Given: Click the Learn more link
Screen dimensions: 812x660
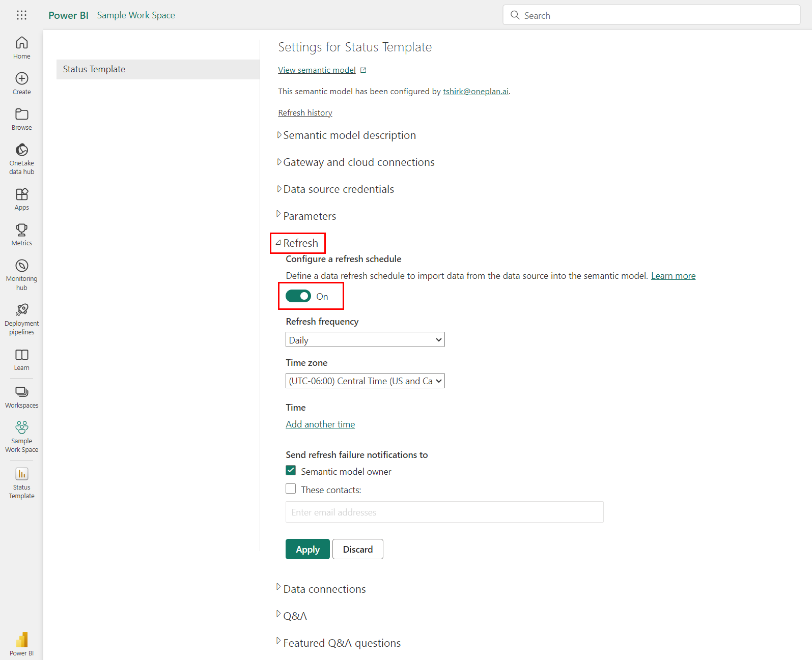Looking at the screenshot, I should click(x=673, y=276).
